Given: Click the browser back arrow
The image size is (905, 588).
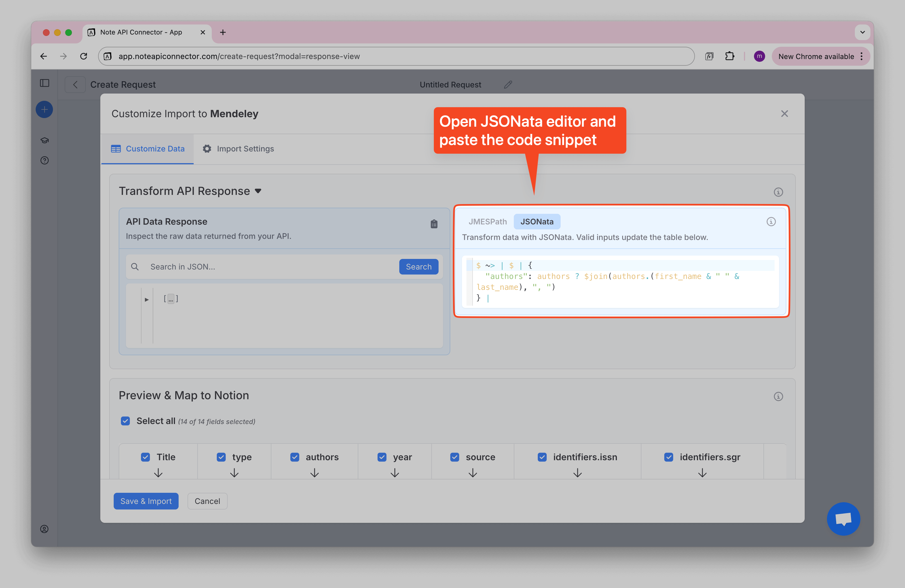Looking at the screenshot, I should click(44, 56).
